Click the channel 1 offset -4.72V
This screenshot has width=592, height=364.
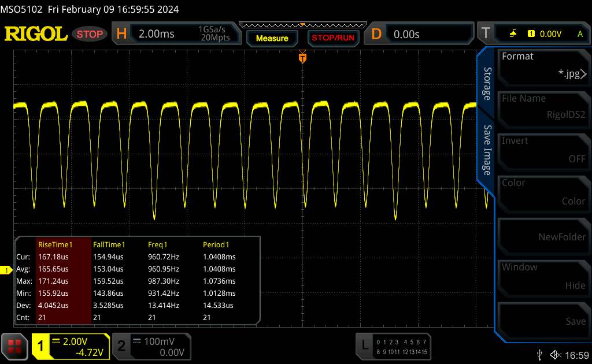[90, 352]
